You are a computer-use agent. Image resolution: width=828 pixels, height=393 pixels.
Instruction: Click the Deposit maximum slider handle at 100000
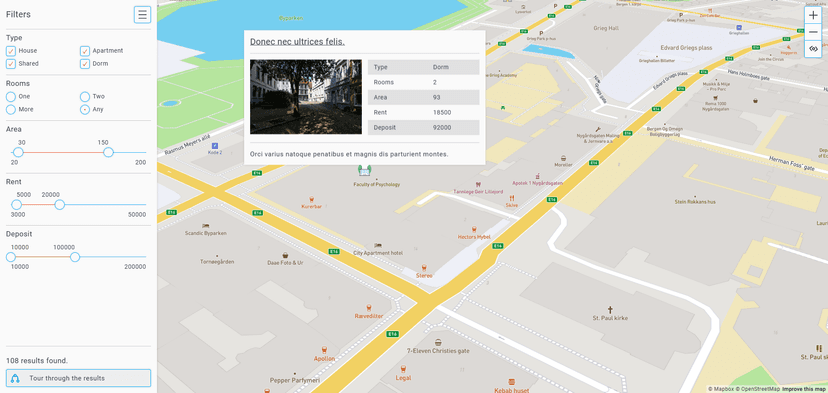(75, 257)
